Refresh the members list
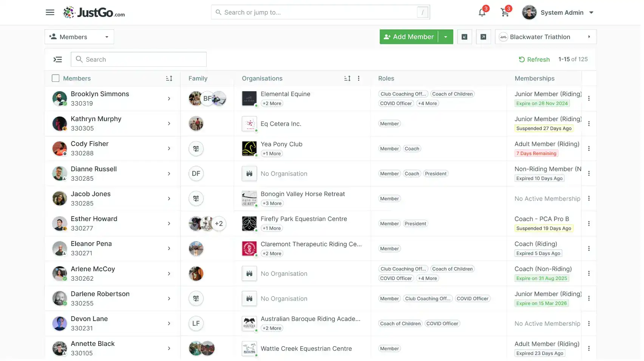Image resolution: width=644 pixels, height=361 pixels. (534, 60)
